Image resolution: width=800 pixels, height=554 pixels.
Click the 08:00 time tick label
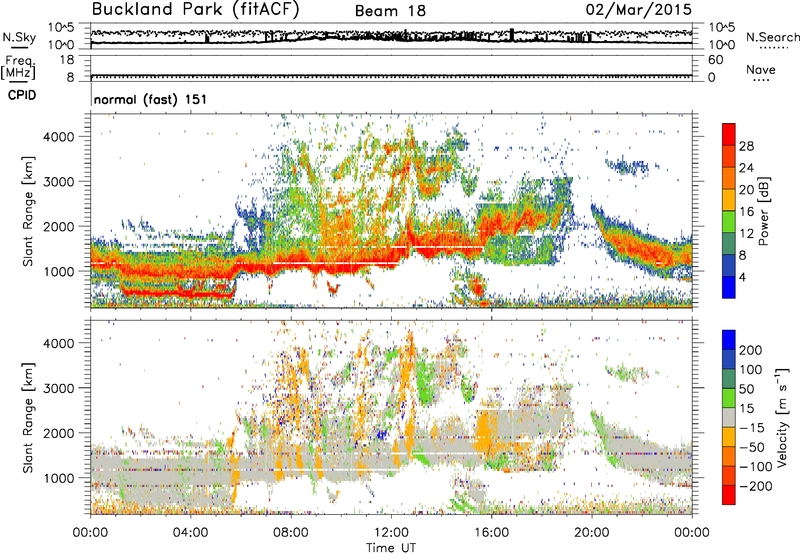[290, 533]
